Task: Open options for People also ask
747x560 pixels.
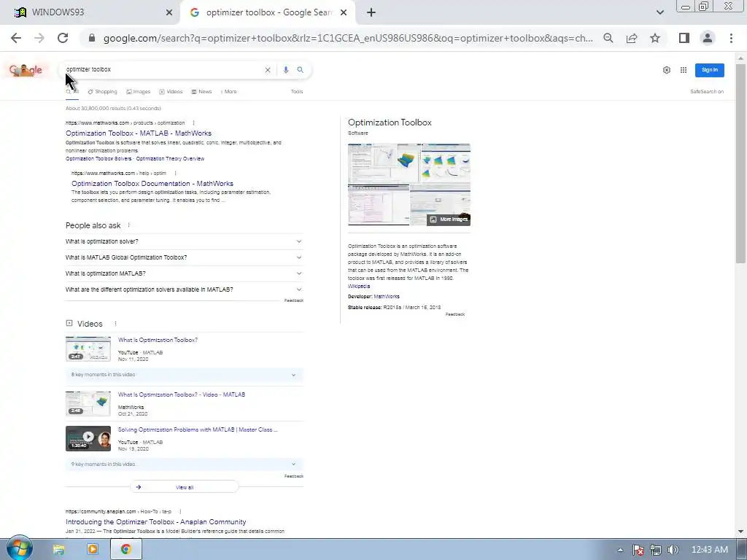Action: pyautogui.click(x=128, y=225)
